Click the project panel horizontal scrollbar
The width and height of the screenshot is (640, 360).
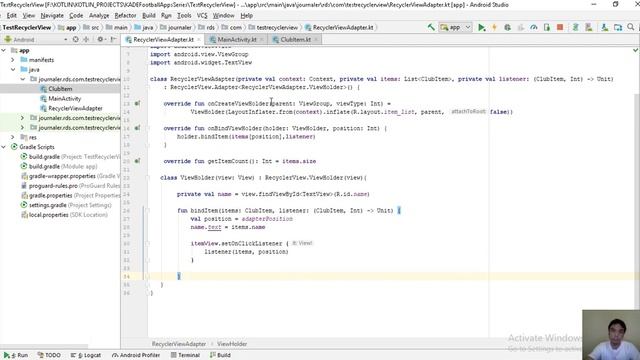pyautogui.click(x=44, y=346)
